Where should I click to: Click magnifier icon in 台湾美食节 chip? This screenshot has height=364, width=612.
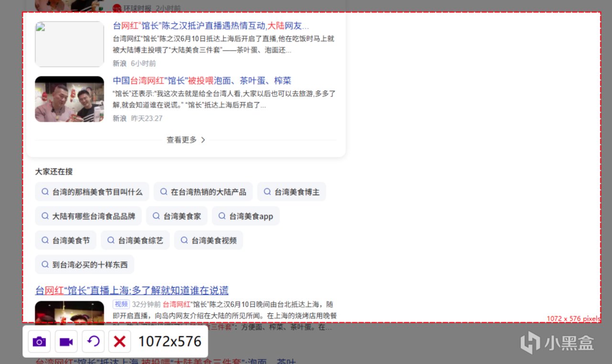(x=45, y=240)
